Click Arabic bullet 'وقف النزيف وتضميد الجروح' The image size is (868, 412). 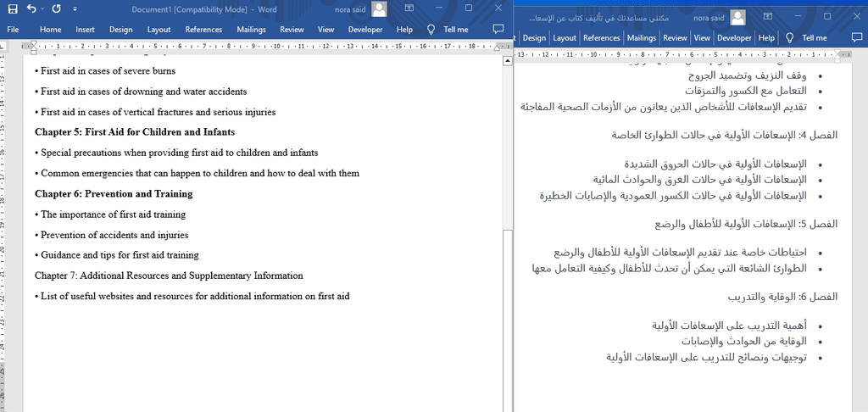(747, 75)
